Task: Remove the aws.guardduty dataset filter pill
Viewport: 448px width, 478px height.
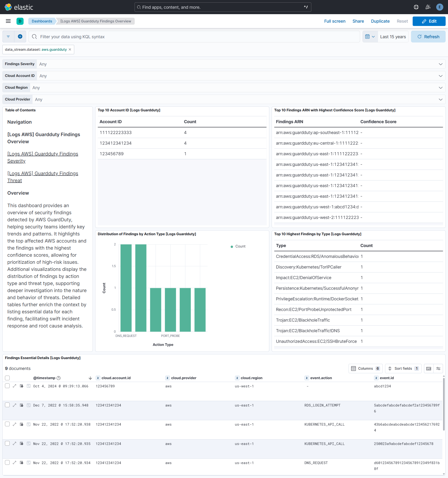Action: 70,50
